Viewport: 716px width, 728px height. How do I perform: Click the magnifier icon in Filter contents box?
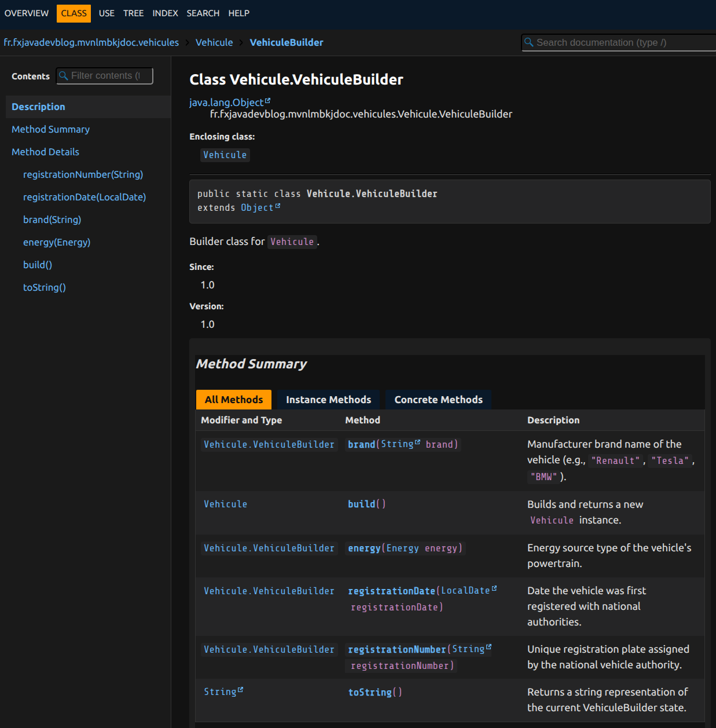point(64,76)
